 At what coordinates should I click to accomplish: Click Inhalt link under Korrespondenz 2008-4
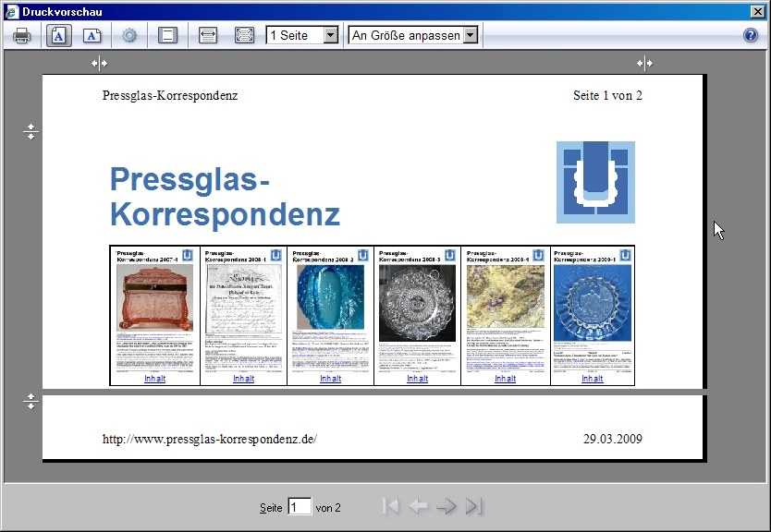505,379
